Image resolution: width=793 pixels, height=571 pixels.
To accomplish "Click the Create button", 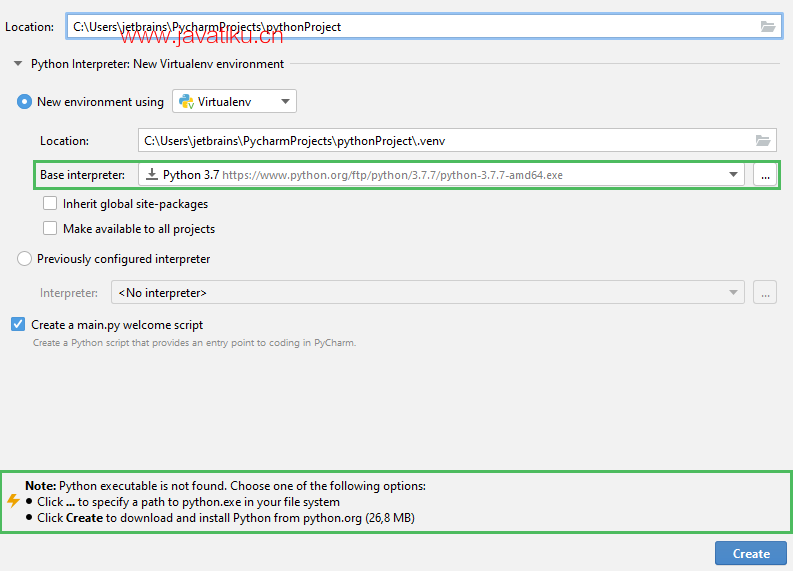I will pos(751,553).
